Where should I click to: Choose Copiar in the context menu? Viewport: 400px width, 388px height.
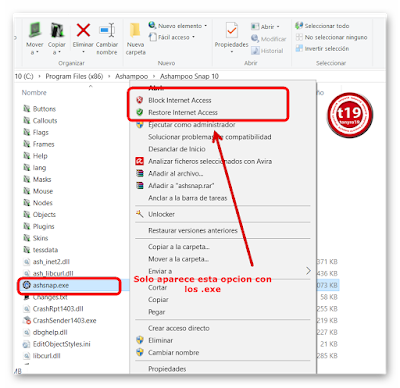[x=158, y=300]
